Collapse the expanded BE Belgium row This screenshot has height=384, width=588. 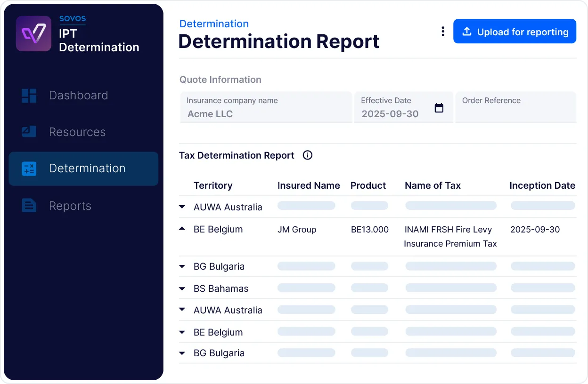(182, 229)
